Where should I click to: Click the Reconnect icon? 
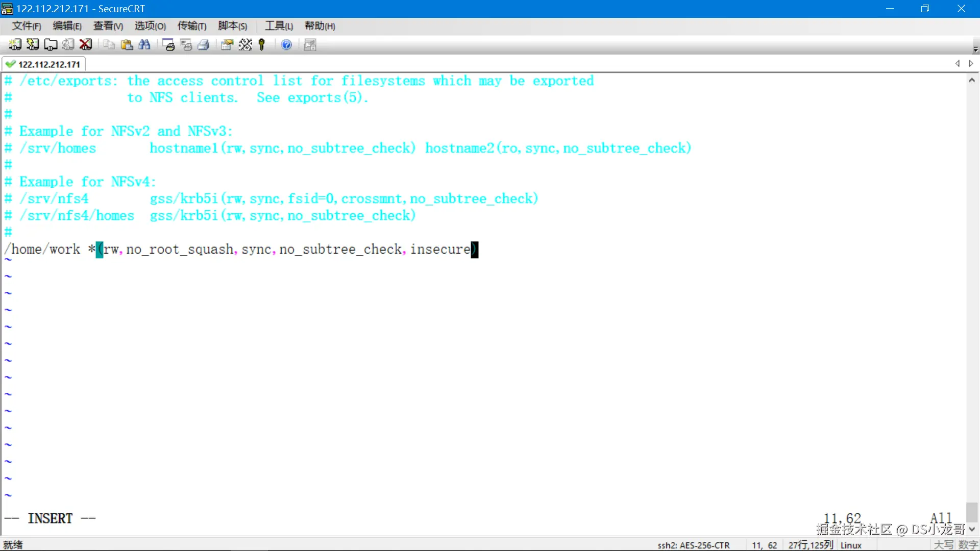68,45
